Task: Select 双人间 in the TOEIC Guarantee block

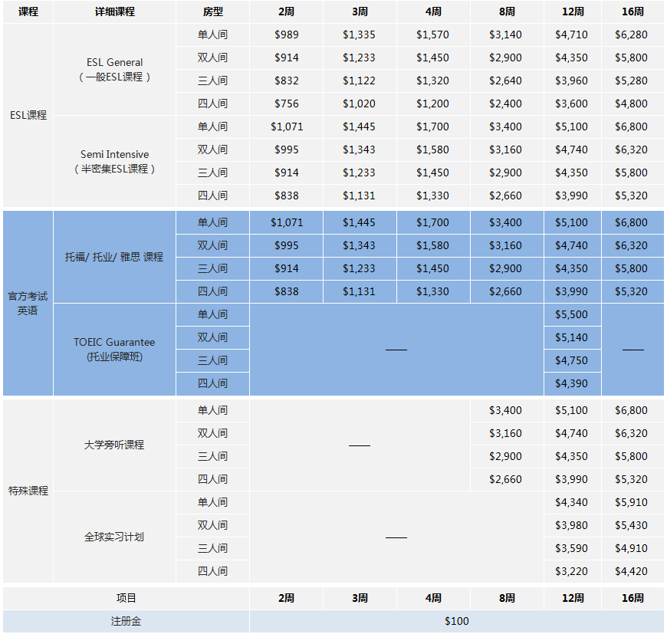Action: [212, 337]
